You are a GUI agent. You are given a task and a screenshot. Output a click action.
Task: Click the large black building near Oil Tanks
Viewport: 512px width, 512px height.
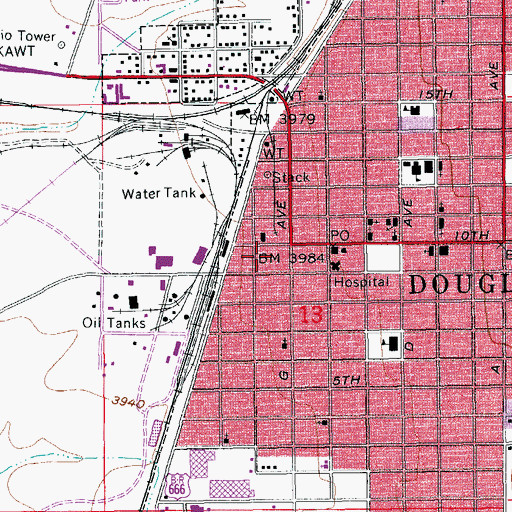tap(134, 302)
